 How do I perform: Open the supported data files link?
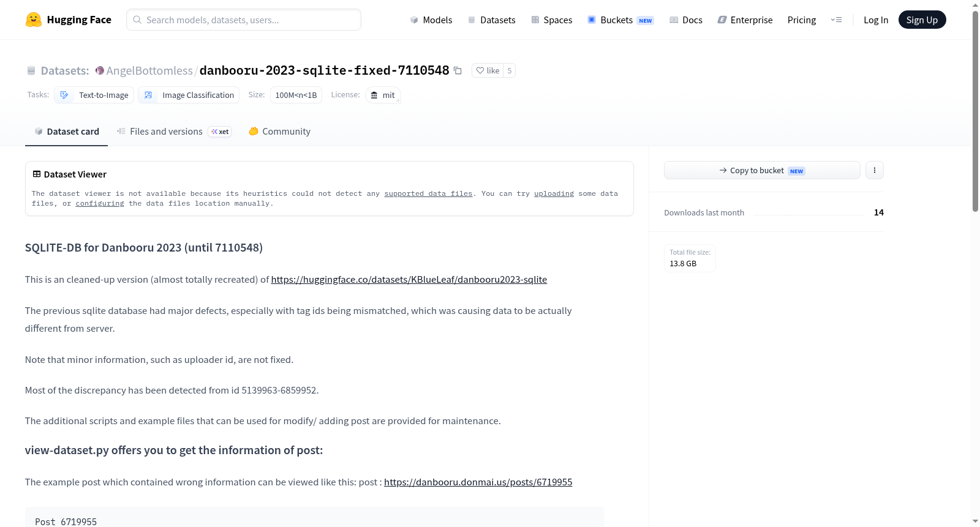click(428, 193)
